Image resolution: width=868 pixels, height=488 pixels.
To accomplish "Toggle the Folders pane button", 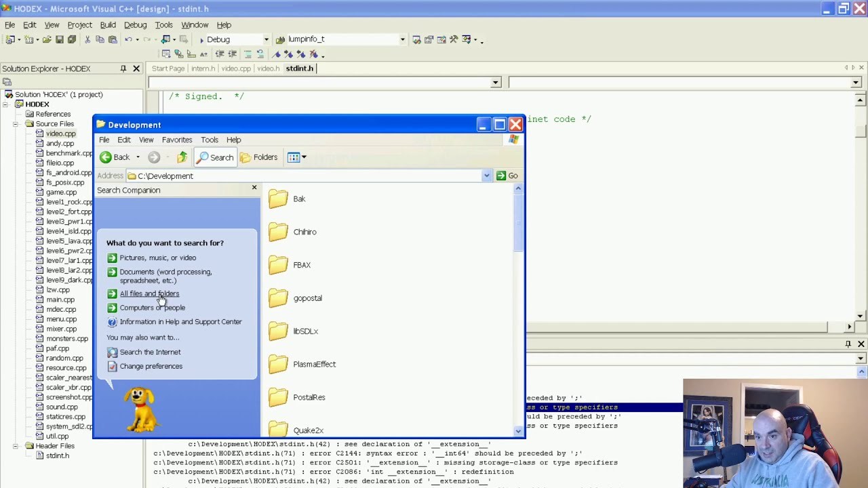I will click(x=258, y=157).
